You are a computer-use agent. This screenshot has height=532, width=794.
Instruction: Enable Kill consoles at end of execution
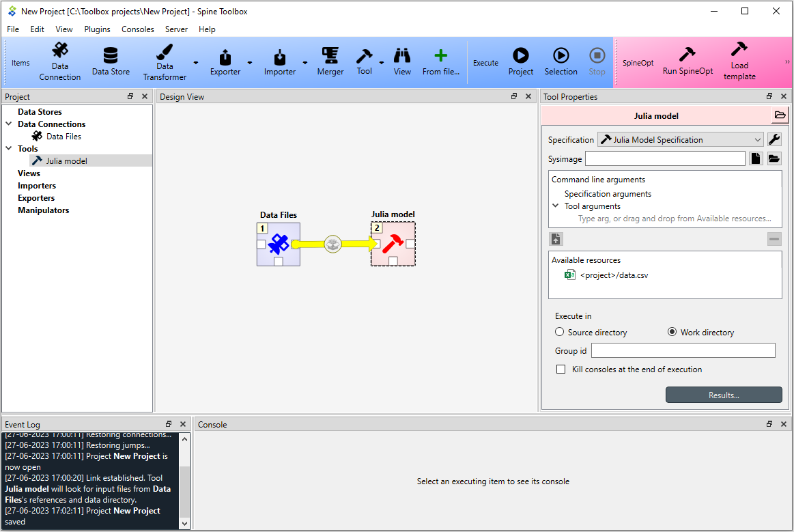tap(561, 369)
